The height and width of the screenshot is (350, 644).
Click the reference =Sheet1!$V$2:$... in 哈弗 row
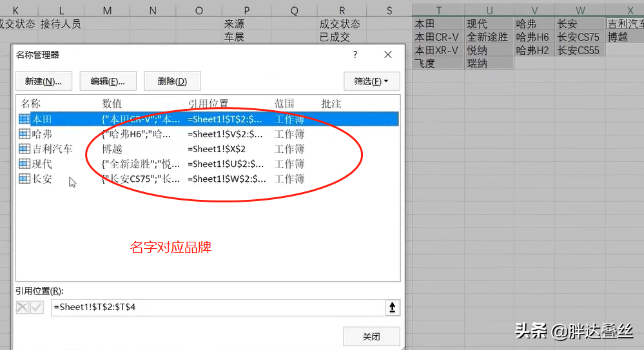[225, 134]
